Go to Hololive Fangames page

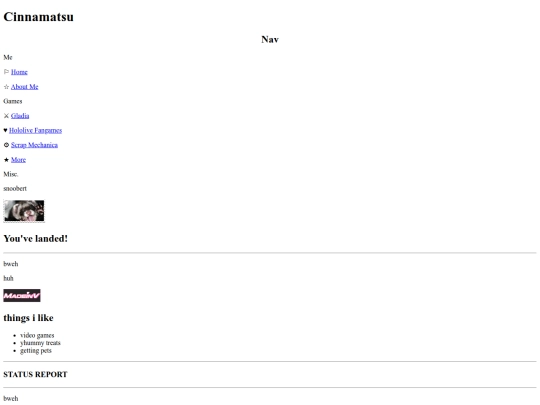point(35,130)
